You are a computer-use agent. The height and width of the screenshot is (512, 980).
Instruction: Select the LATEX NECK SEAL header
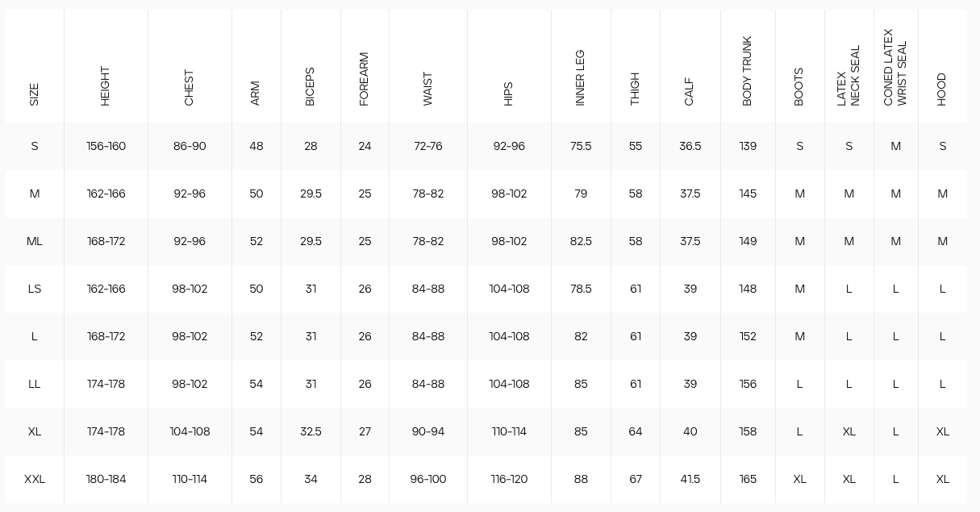(849, 76)
